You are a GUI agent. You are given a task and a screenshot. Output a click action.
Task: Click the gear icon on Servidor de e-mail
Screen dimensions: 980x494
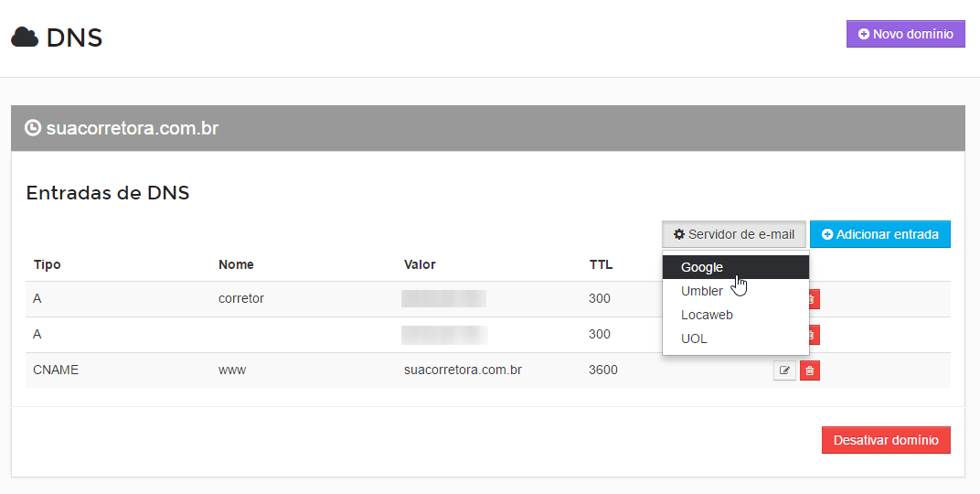[x=679, y=234]
